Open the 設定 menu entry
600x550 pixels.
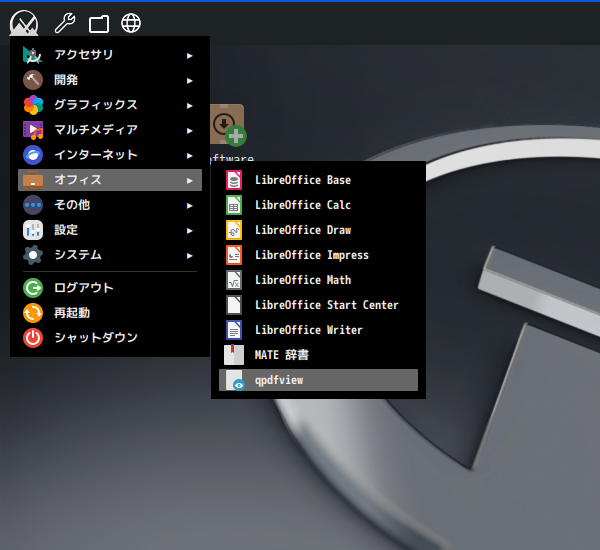click(110, 230)
